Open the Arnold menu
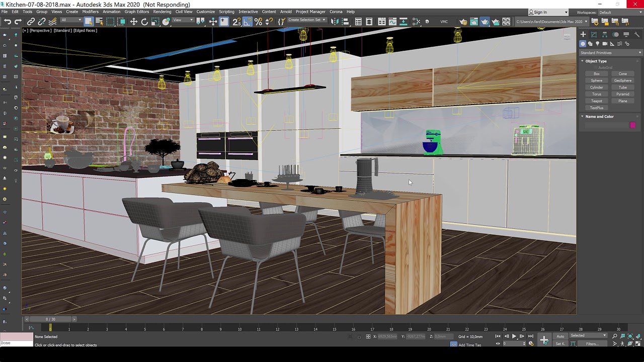Screen dimensions: 644x362 (x=286, y=12)
